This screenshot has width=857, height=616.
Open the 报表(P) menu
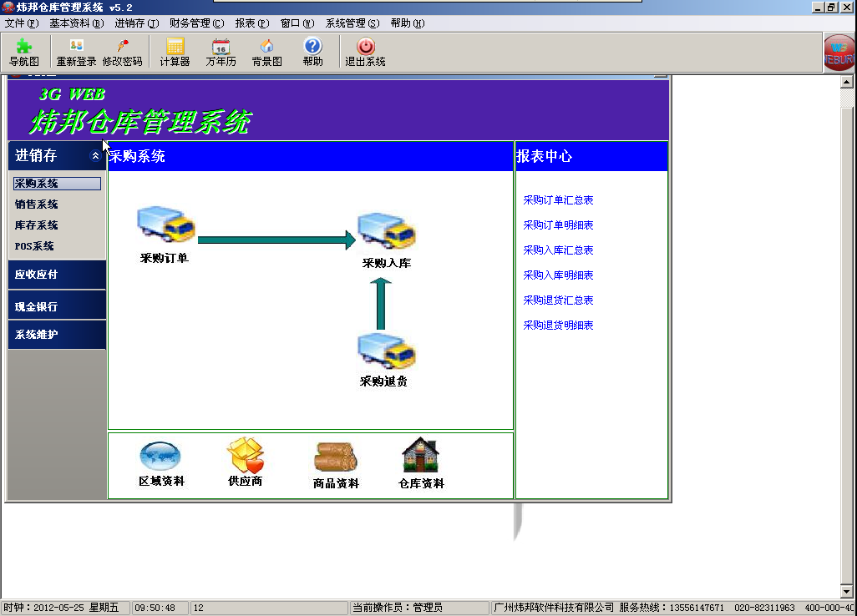252,23
